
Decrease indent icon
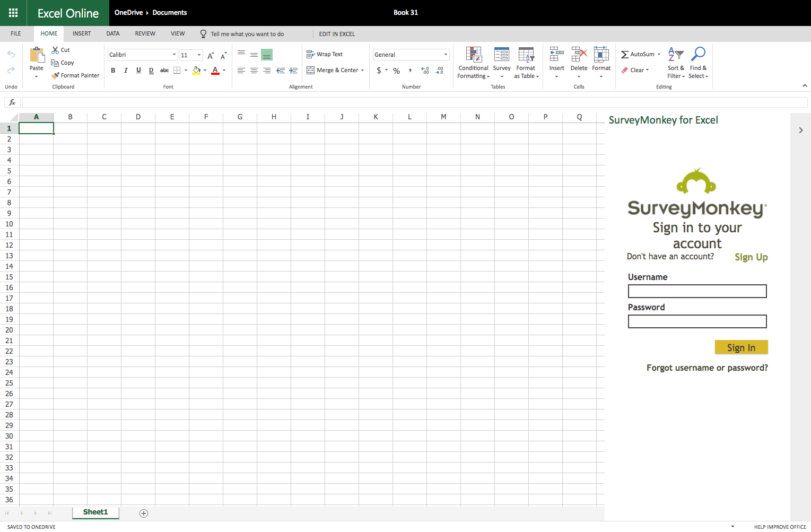(x=281, y=71)
